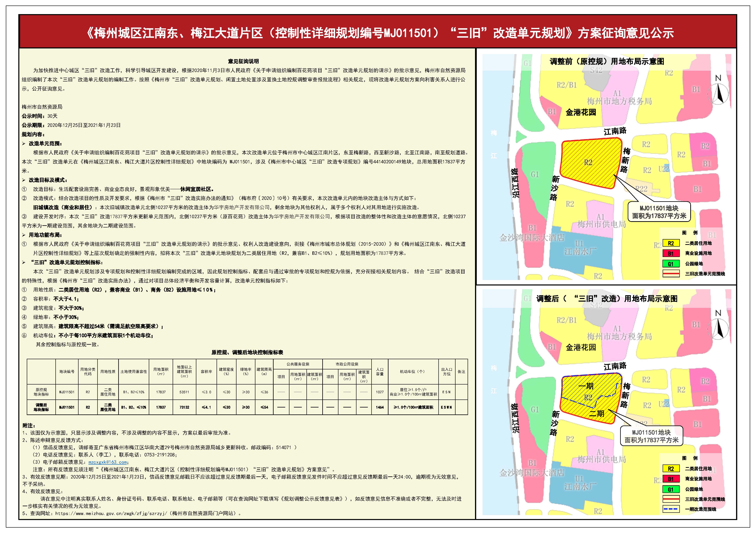The height and width of the screenshot is (534, 756).
Task: Click the green G1 legend swatch in 调整后 legend
Action: point(671,490)
